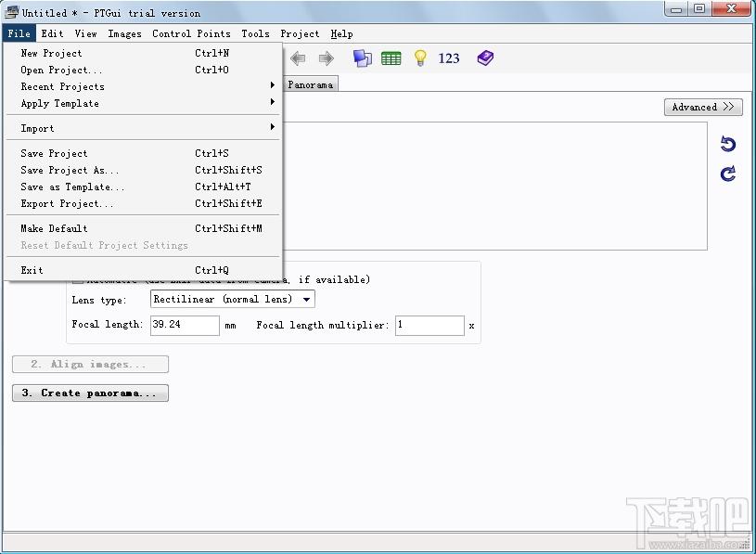Viewport: 756px width, 554px height.
Task: Choose Save Project menu entry
Action: point(144,153)
